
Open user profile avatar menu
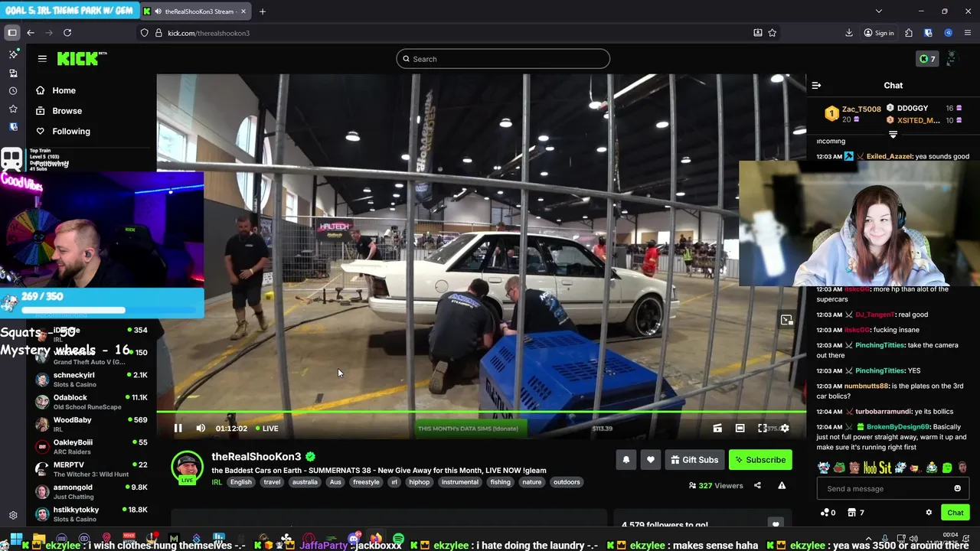coord(952,59)
